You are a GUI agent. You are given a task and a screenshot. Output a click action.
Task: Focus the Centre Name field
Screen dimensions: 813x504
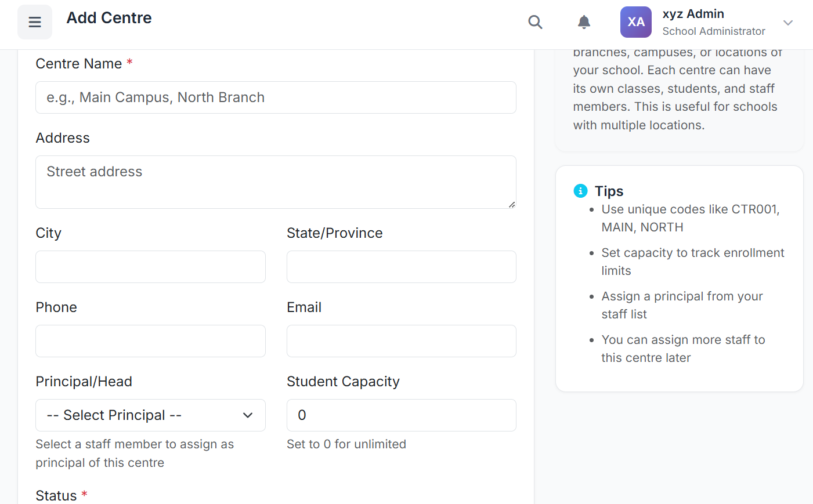(276, 97)
